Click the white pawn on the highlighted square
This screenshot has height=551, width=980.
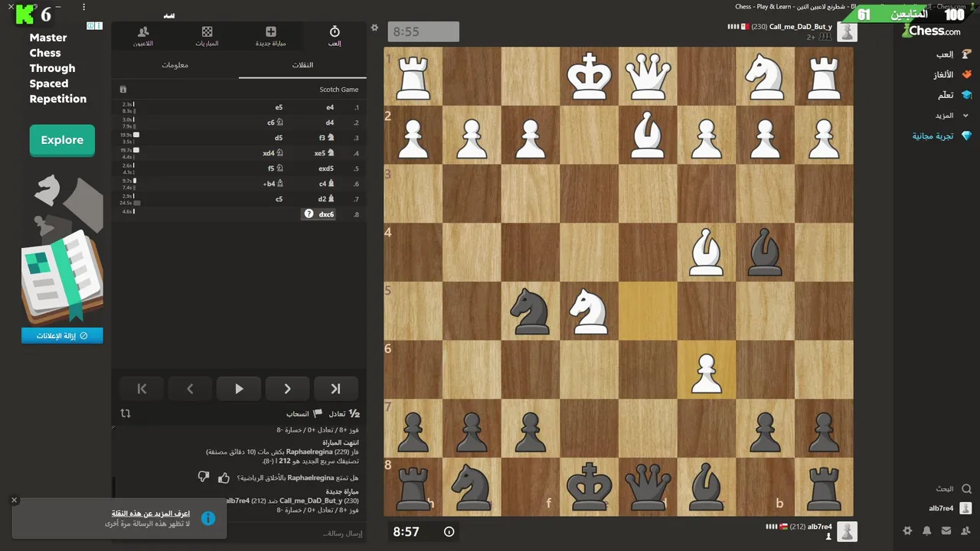[707, 370]
